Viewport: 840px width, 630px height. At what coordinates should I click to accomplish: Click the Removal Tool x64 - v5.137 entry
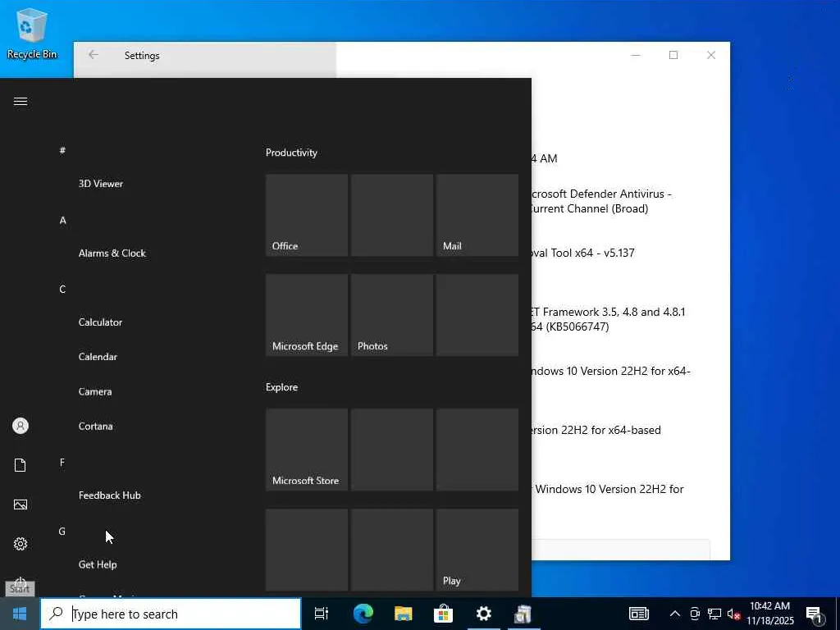pos(583,253)
